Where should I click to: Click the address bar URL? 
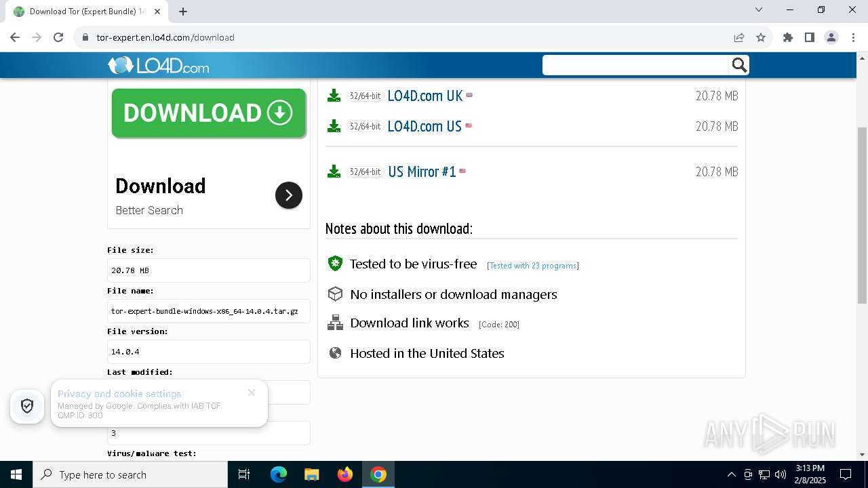[x=165, y=37]
